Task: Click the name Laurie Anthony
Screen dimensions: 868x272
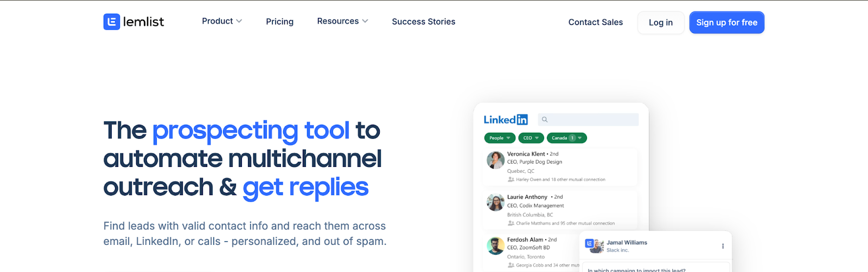Action: 527,197
